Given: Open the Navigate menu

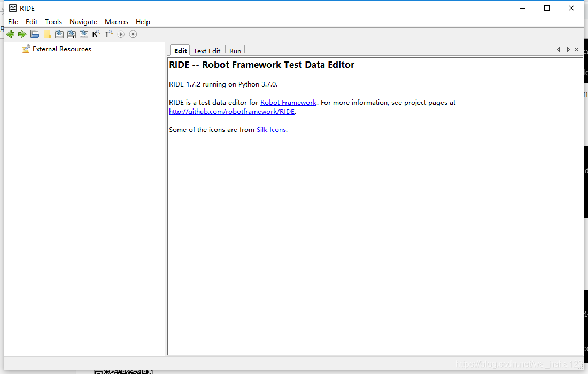Looking at the screenshot, I should pos(83,22).
